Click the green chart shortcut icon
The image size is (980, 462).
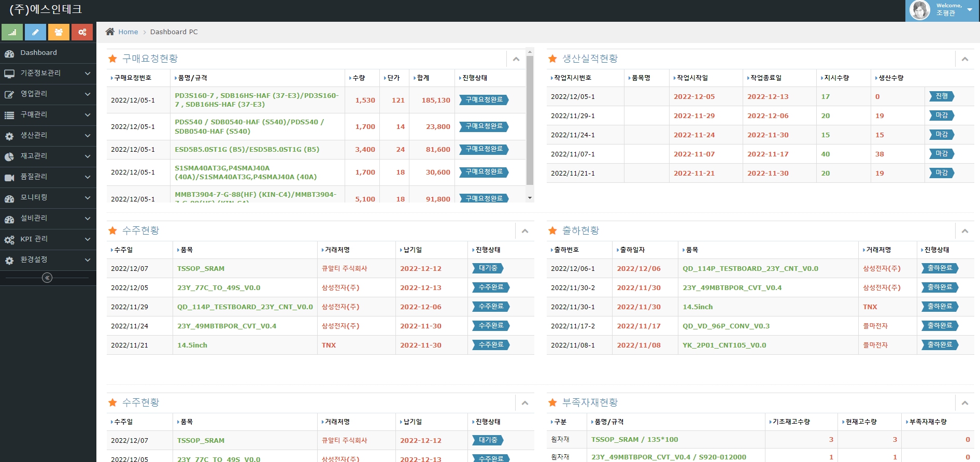point(12,32)
